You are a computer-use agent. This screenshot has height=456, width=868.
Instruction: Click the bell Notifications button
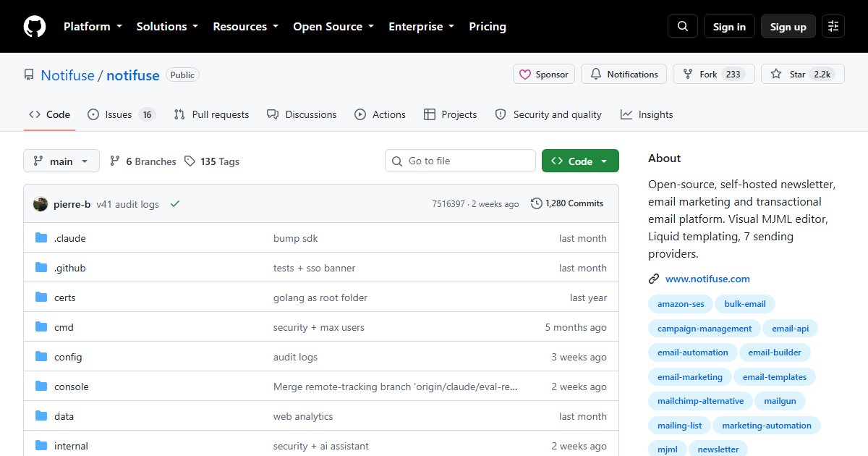click(x=624, y=74)
